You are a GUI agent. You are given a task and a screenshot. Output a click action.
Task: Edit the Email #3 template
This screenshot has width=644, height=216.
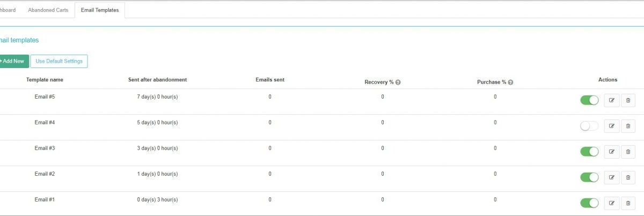pos(611,152)
